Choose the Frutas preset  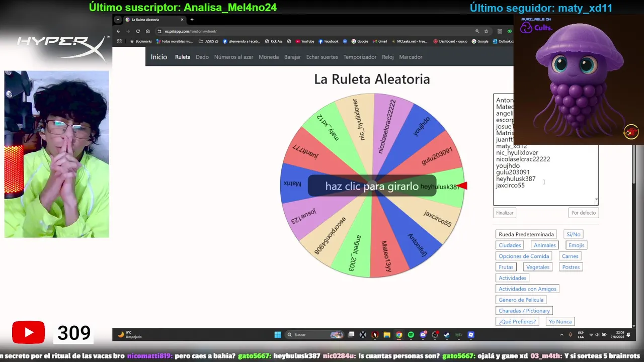506,267
